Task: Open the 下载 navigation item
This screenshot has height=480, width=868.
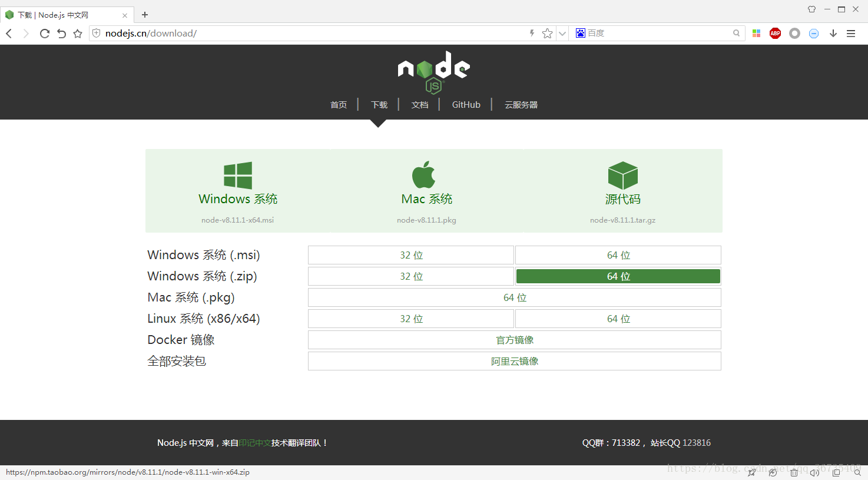Action: click(379, 105)
